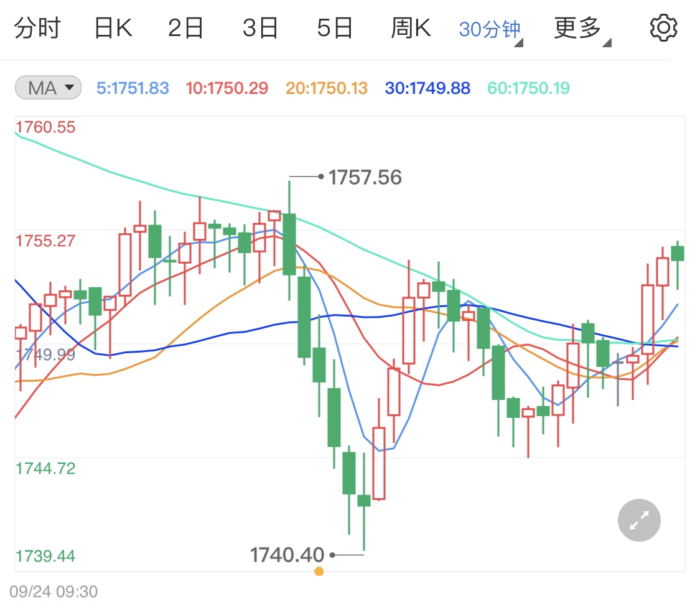700x602 pixels.
Task: Click the MA20 value 20:1750.13
Action: click(x=327, y=88)
